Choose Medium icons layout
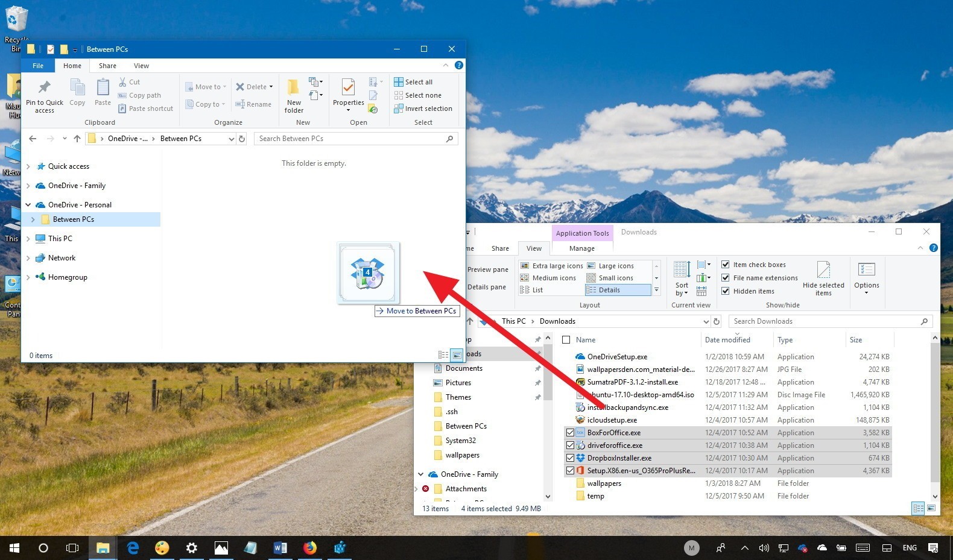The height and width of the screenshot is (560, 953). pos(548,278)
